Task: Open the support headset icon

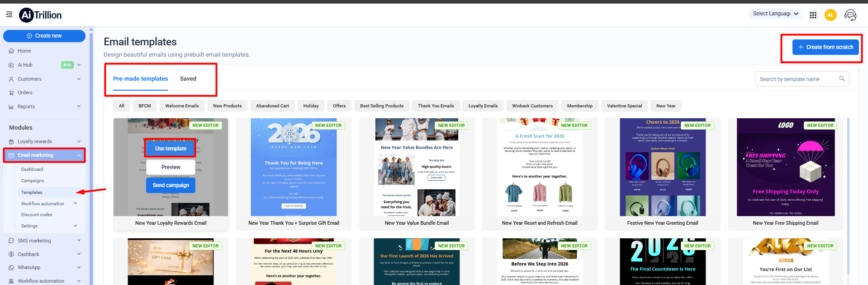Action: 850,15
